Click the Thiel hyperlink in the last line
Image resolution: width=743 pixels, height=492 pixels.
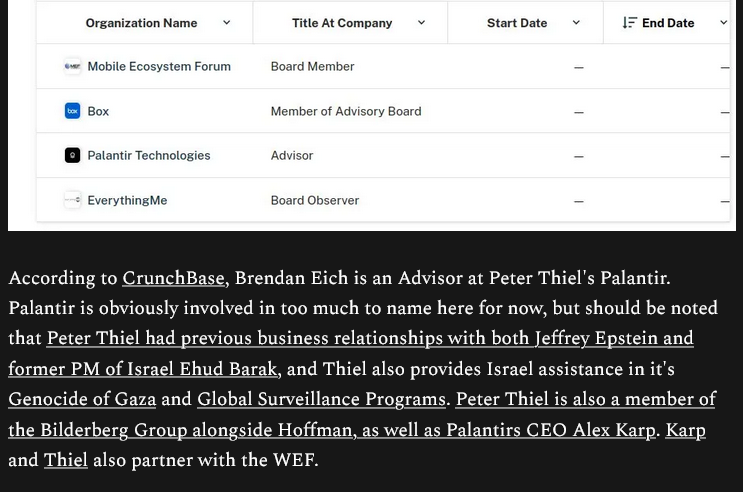click(x=65, y=461)
